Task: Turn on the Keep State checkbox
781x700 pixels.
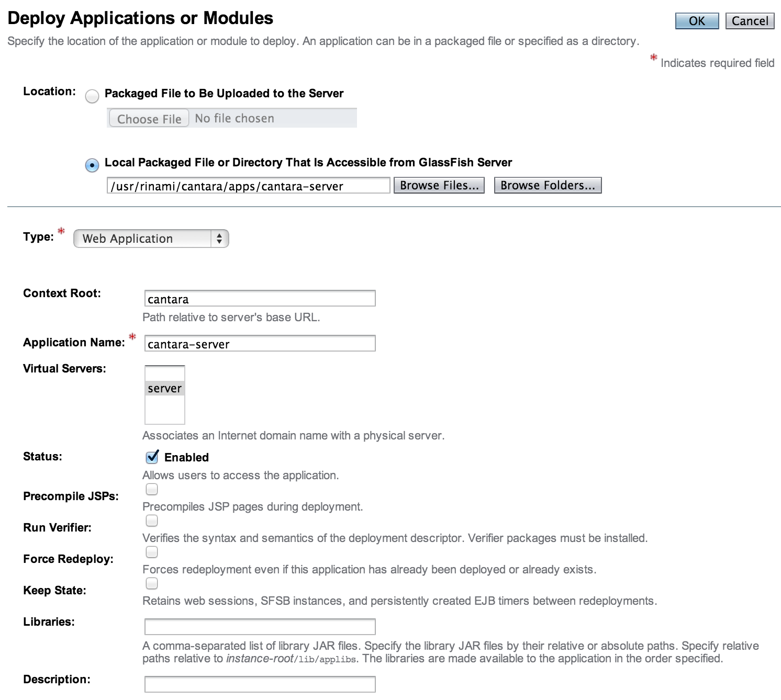Action: click(152, 583)
